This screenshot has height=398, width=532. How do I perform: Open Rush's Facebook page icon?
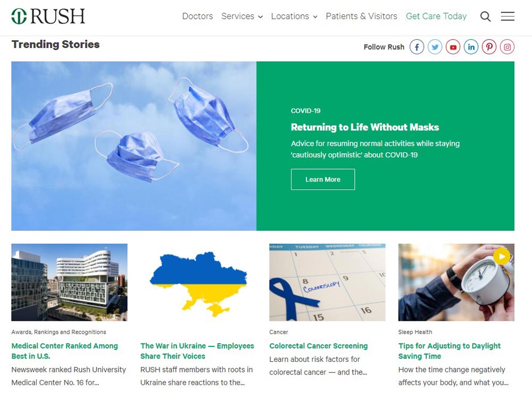click(417, 47)
